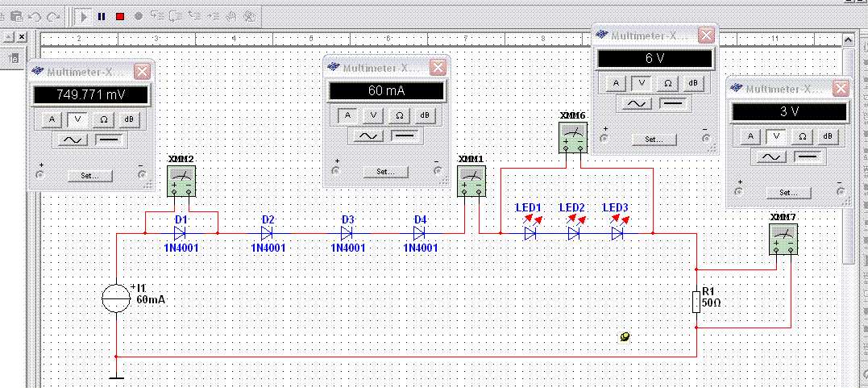The width and height of the screenshot is (868, 388).
Task: Click the pin button on left panel
Action: [8, 37]
